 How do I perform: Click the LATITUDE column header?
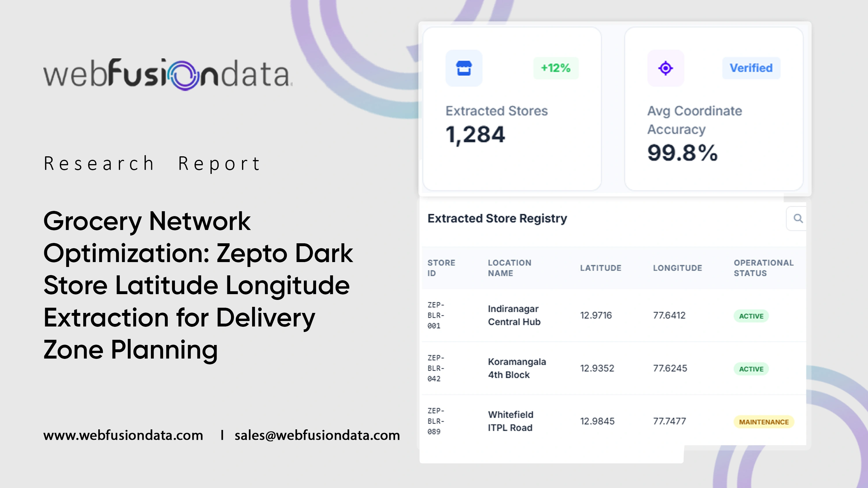coord(601,268)
